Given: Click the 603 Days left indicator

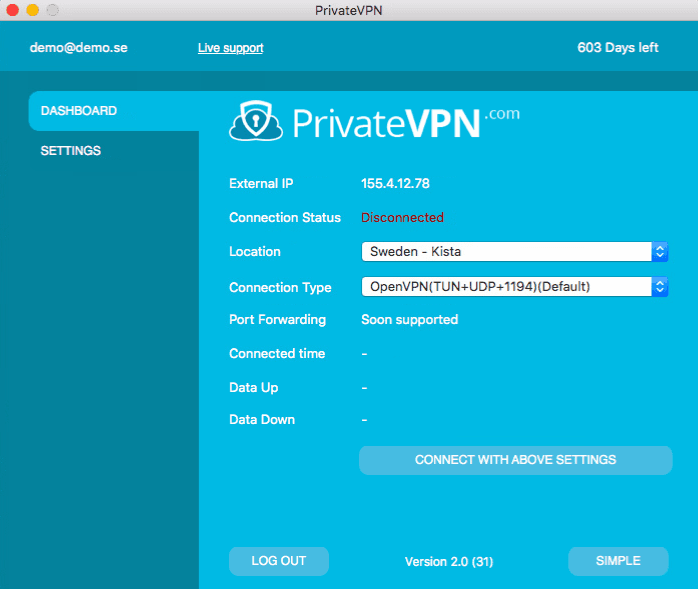Looking at the screenshot, I should click(x=617, y=48).
